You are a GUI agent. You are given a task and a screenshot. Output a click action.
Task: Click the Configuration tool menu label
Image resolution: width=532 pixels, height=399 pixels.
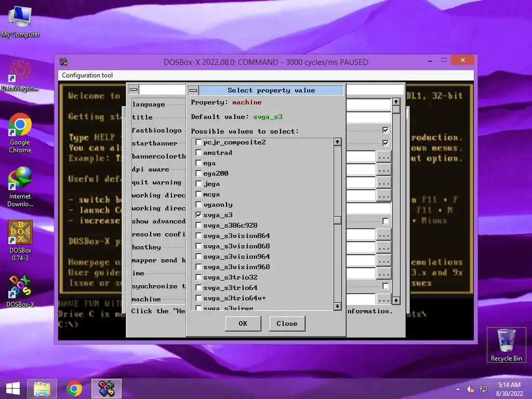[87, 75]
